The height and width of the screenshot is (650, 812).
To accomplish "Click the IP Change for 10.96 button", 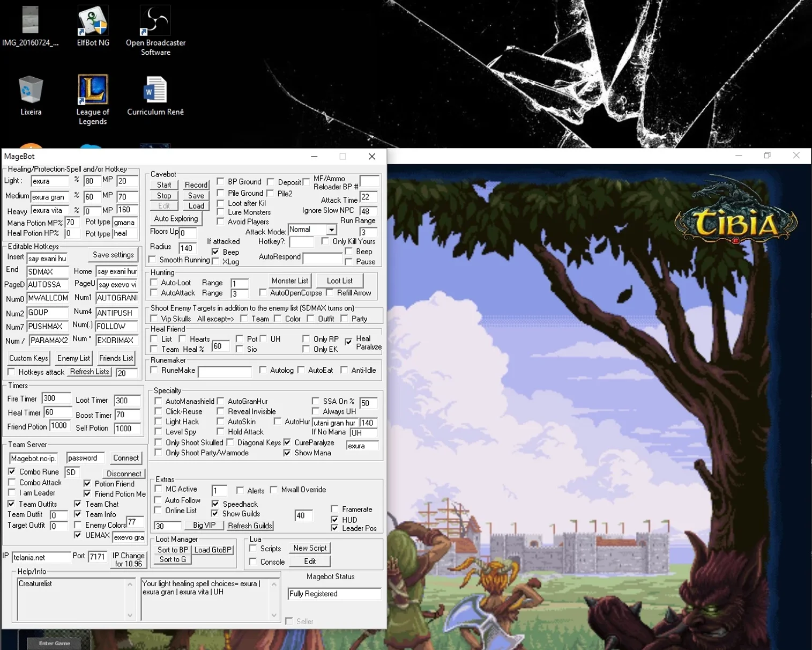I will click(129, 559).
